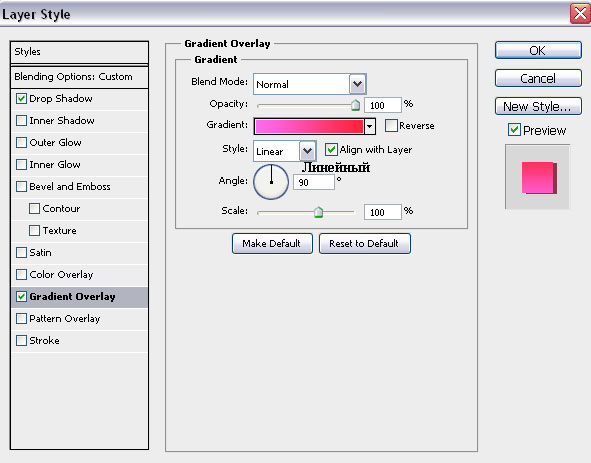Image resolution: width=591 pixels, height=463 pixels.
Task: Click the New Style... button
Action: (538, 106)
